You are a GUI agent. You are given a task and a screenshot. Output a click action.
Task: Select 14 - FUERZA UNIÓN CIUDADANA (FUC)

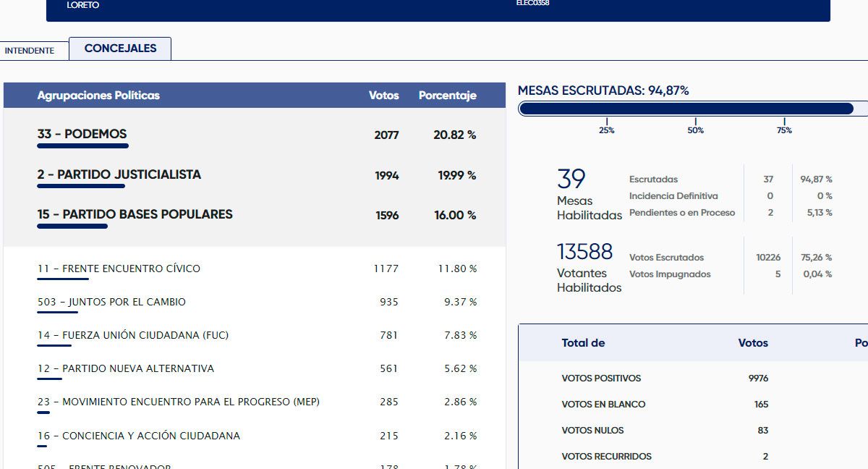[x=133, y=335]
